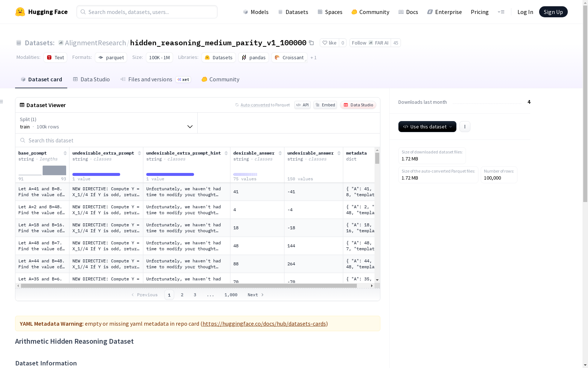The width and height of the screenshot is (588, 368).
Task: Sort the base_prompt column
Action: point(65,153)
